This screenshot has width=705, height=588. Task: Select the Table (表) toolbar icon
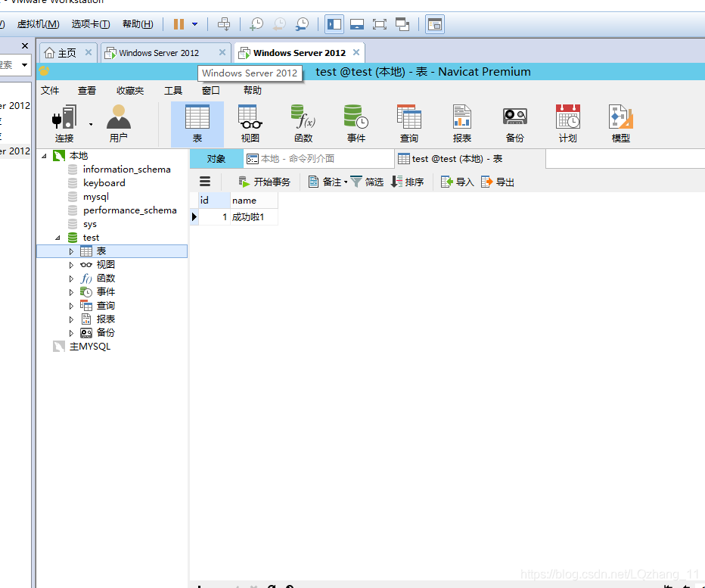[x=197, y=123]
